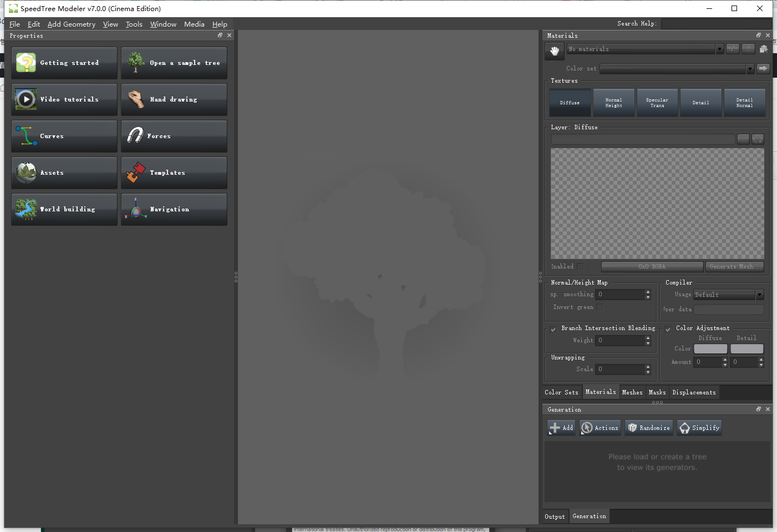Open the Getting started guide

tap(64, 63)
